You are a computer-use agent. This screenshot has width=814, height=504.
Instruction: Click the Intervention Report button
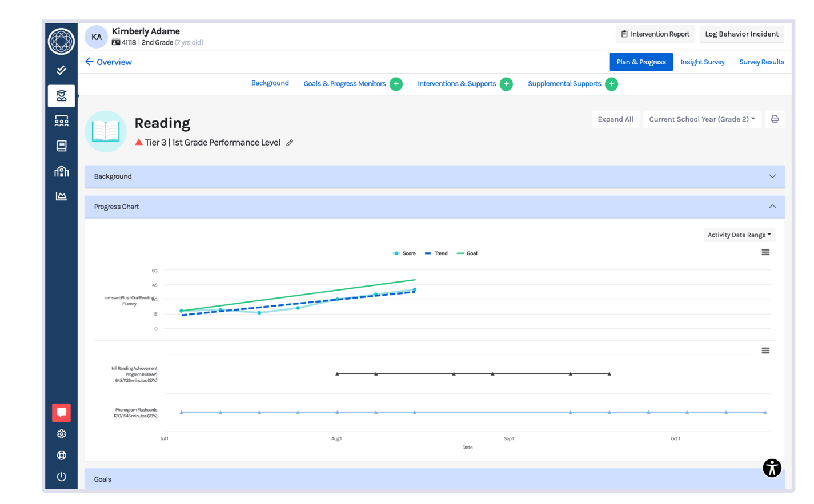(655, 34)
